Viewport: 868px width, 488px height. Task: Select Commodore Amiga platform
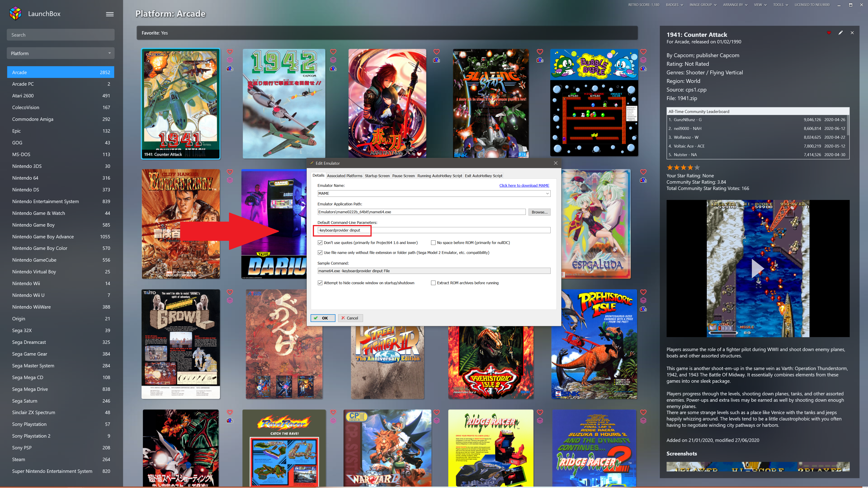point(61,119)
